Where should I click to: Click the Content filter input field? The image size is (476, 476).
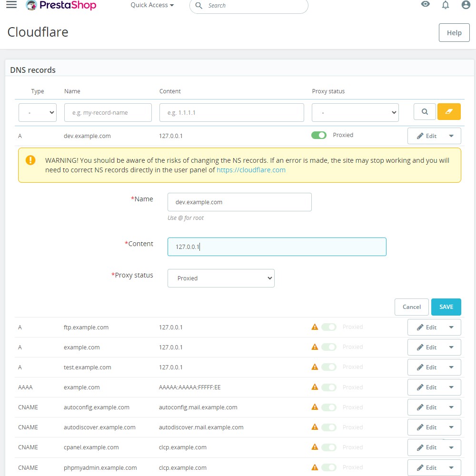click(232, 113)
